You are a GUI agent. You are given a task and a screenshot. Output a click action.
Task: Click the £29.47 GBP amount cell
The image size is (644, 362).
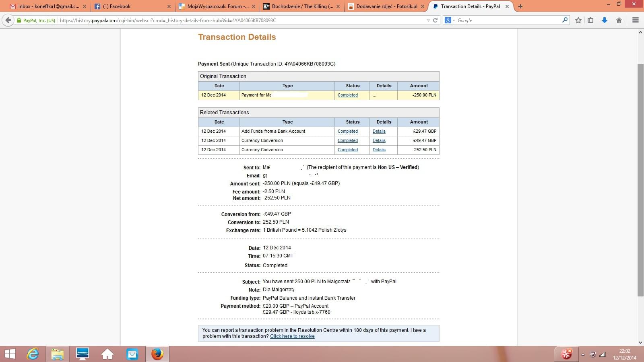(x=418, y=132)
